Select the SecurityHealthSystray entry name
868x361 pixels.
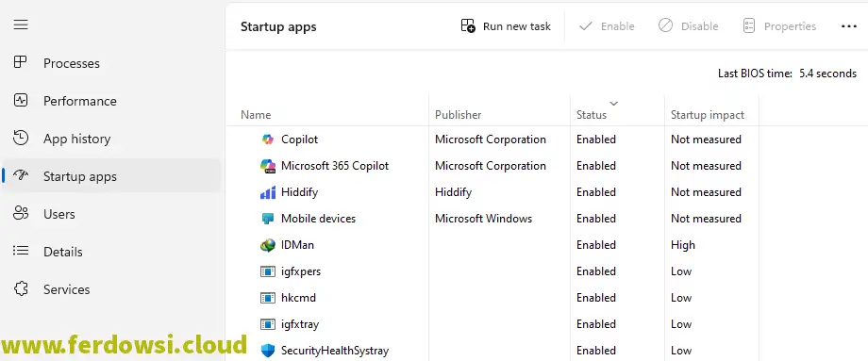click(x=335, y=351)
